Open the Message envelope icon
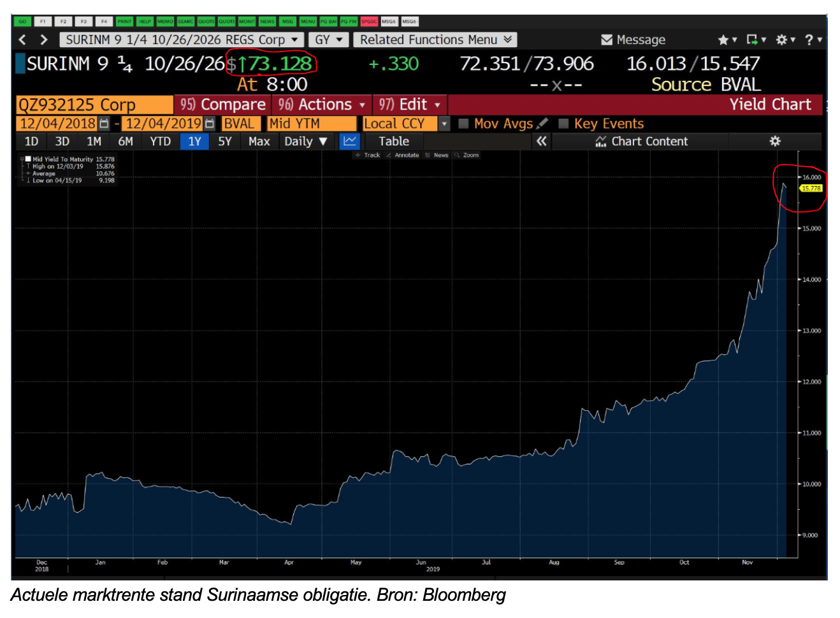Image resolution: width=840 pixels, height=618 pixels. pyautogui.click(x=607, y=40)
